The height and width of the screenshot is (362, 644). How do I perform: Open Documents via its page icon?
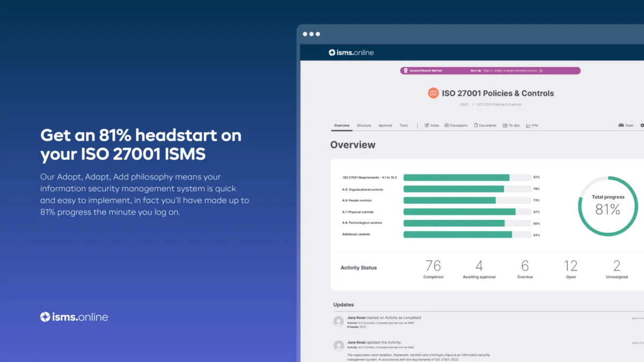tap(475, 125)
